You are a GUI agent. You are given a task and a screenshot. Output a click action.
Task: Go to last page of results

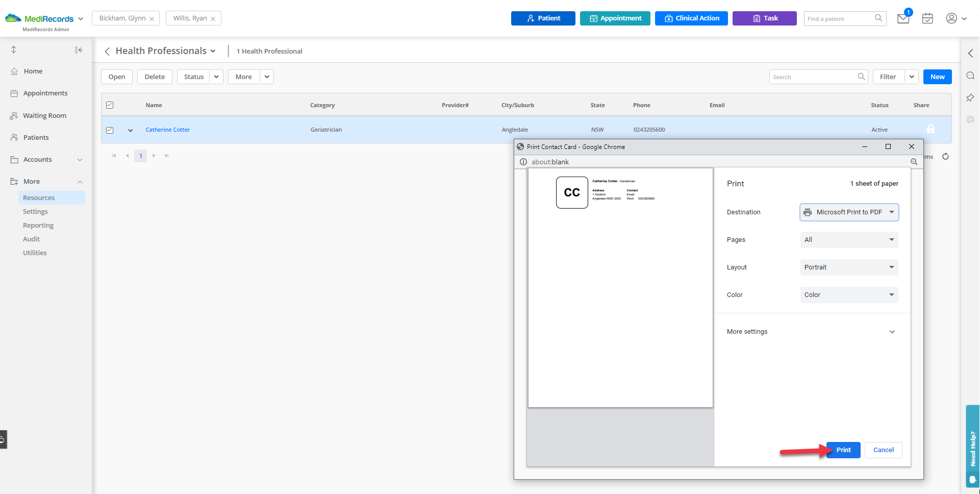(167, 156)
